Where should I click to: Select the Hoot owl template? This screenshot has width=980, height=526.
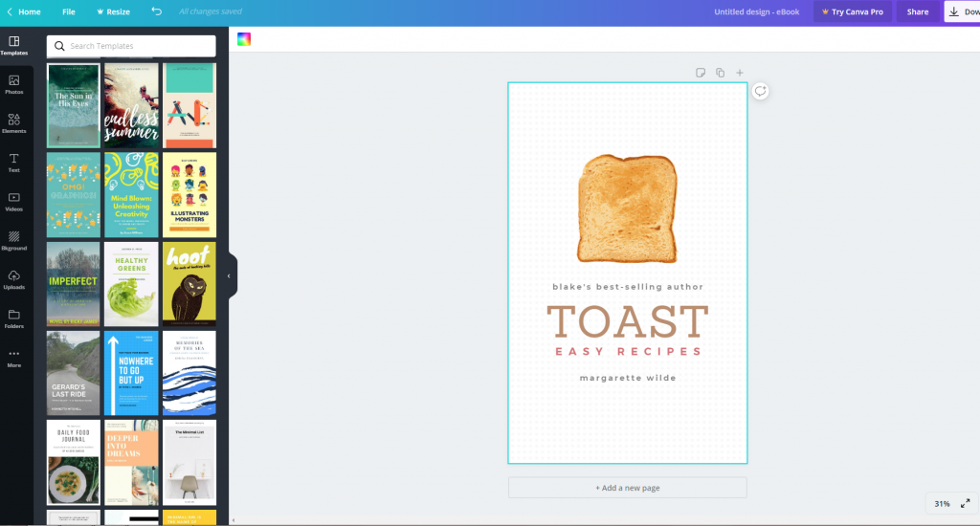tap(189, 284)
